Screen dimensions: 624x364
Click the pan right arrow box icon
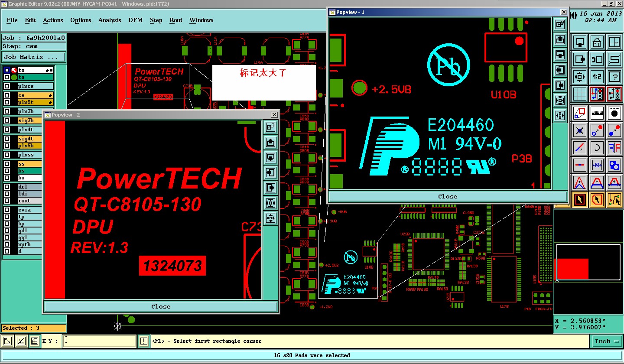pos(580,59)
